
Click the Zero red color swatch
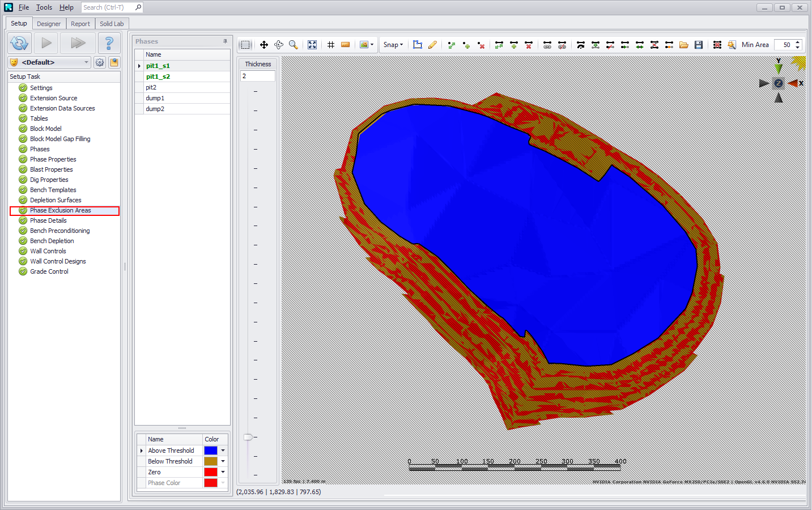tap(211, 472)
